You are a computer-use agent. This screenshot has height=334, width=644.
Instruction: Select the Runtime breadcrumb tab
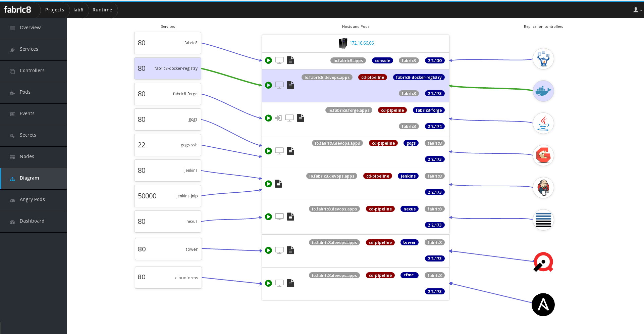[x=102, y=10]
